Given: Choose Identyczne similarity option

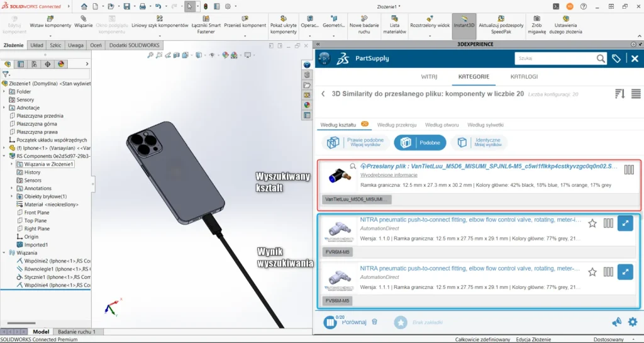Looking at the screenshot, I should click(479, 142).
